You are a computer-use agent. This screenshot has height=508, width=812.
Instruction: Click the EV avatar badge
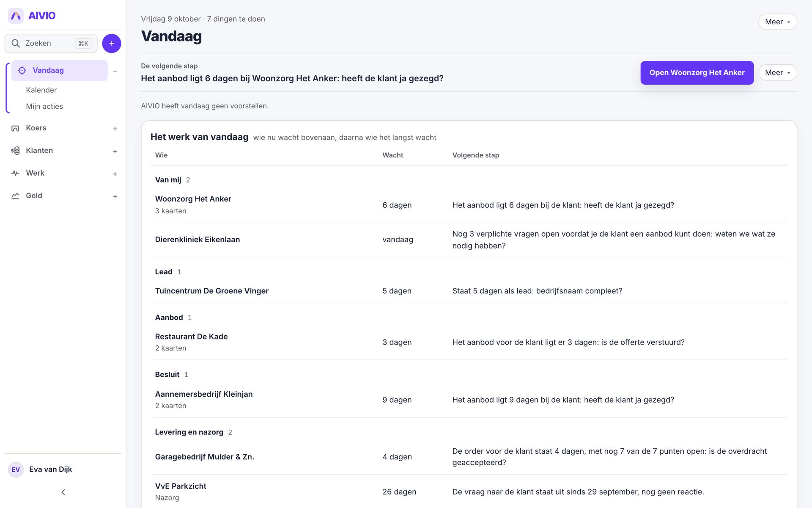pyautogui.click(x=16, y=469)
